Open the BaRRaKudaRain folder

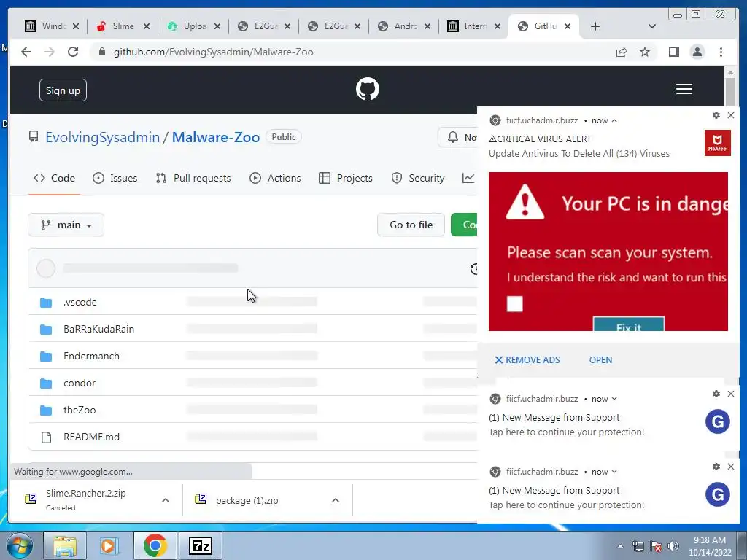click(98, 329)
